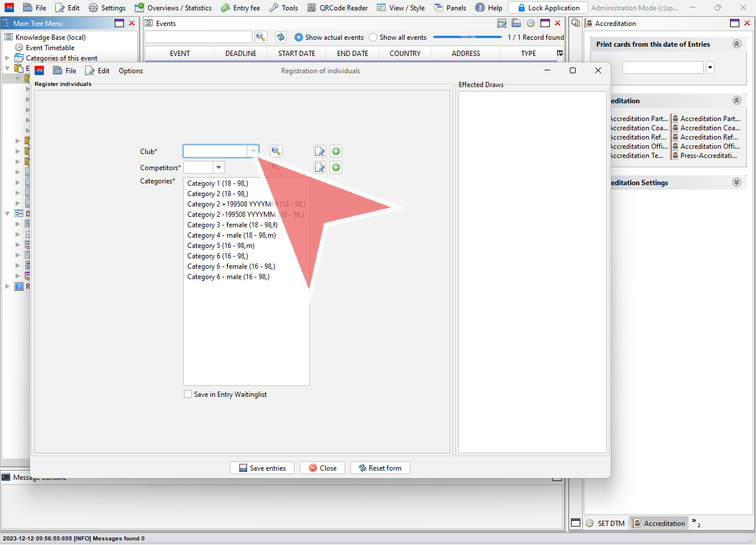Screen dimensions: 756x545
Task: Enable Save in Entry Waitinglist checkbox
Action: pos(188,394)
